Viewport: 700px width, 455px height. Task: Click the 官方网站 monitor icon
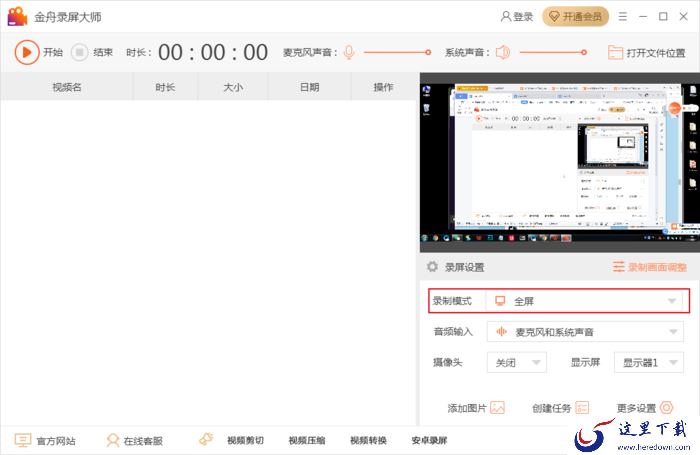pyautogui.click(x=23, y=440)
